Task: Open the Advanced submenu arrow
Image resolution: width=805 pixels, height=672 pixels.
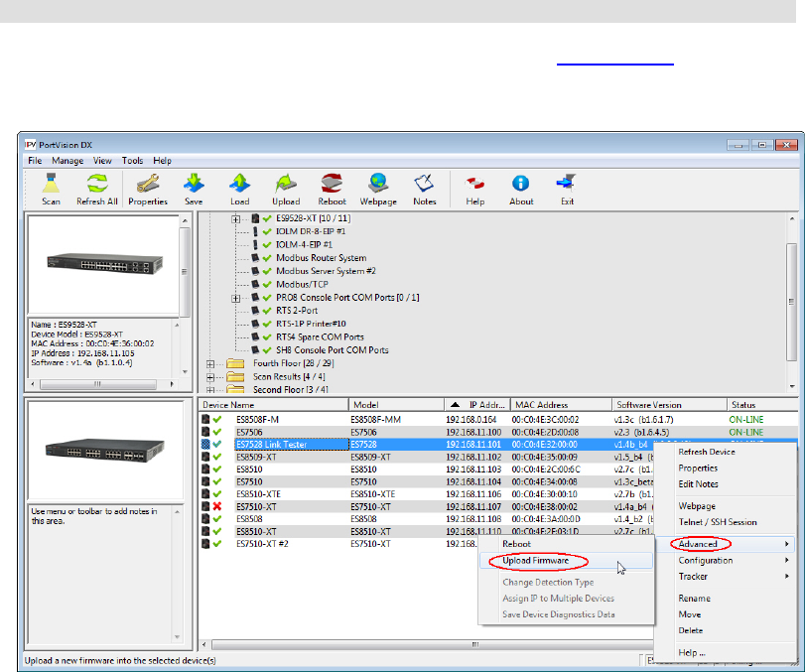Action: tap(786, 544)
